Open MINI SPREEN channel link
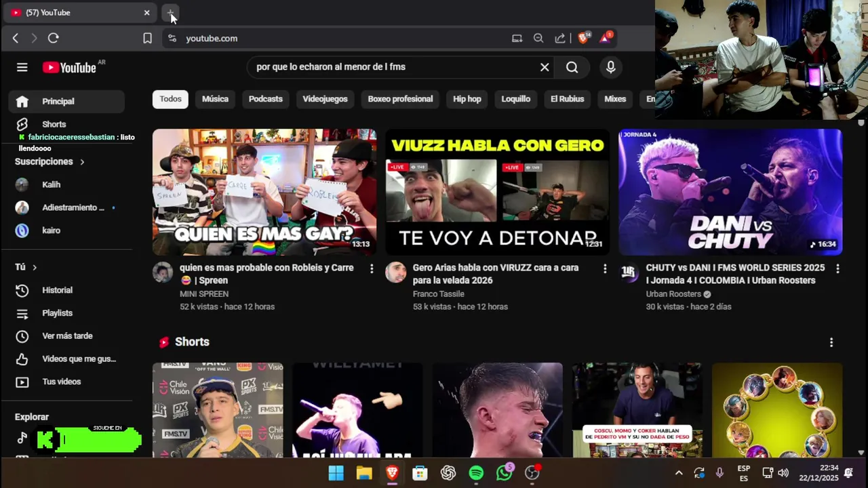The height and width of the screenshot is (488, 868). coord(203,294)
